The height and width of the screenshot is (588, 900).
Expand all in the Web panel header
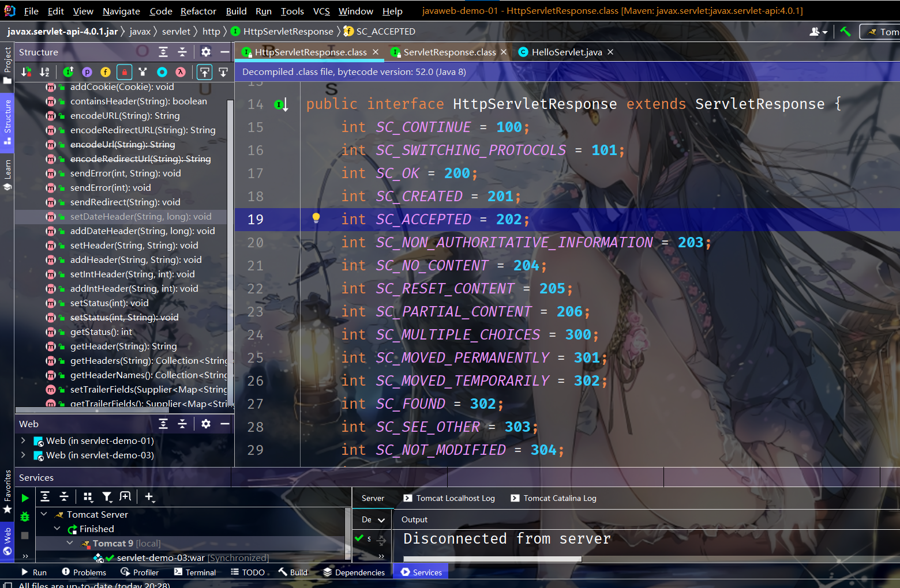point(163,424)
